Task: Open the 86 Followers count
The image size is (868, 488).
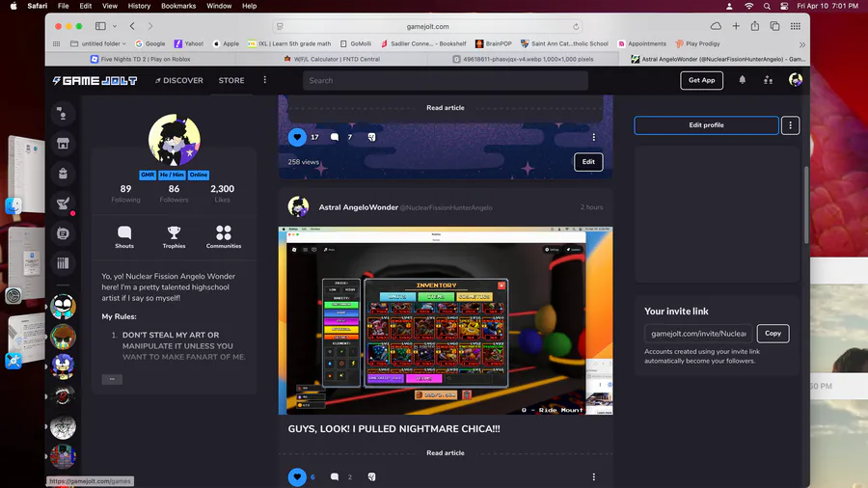Action: click(x=174, y=194)
